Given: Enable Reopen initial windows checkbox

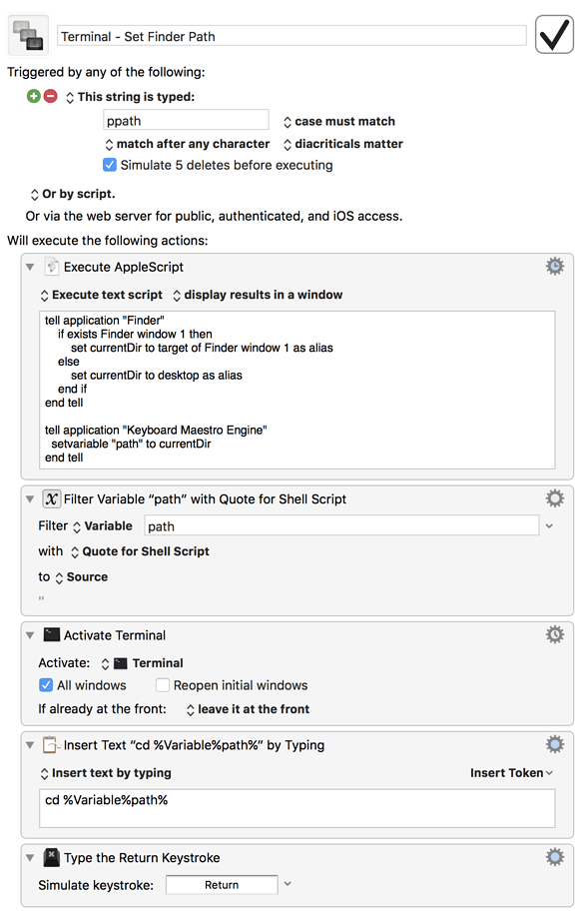Looking at the screenshot, I should pos(163,685).
